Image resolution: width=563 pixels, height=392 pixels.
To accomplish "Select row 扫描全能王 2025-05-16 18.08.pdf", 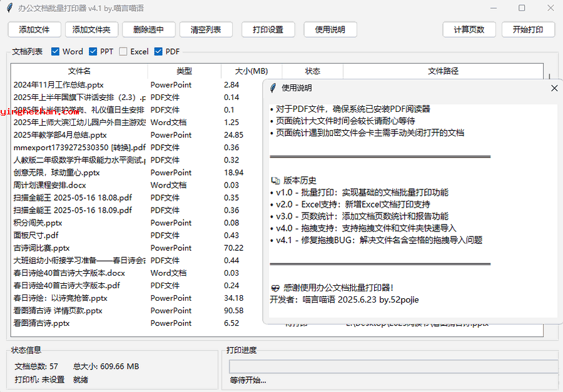I will [x=137, y=198].
